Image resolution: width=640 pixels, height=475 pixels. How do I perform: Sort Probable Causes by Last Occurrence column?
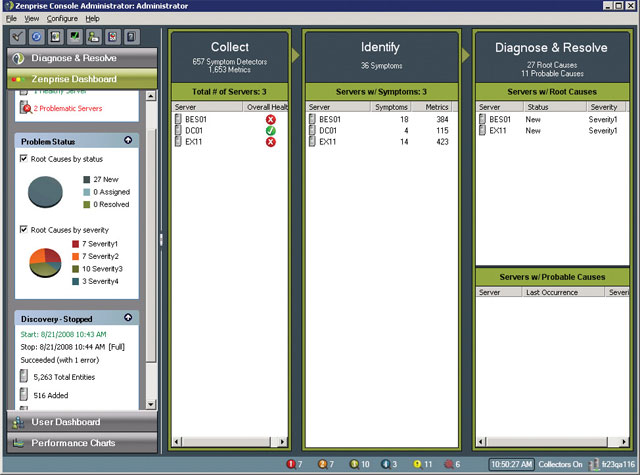point(563,292)
